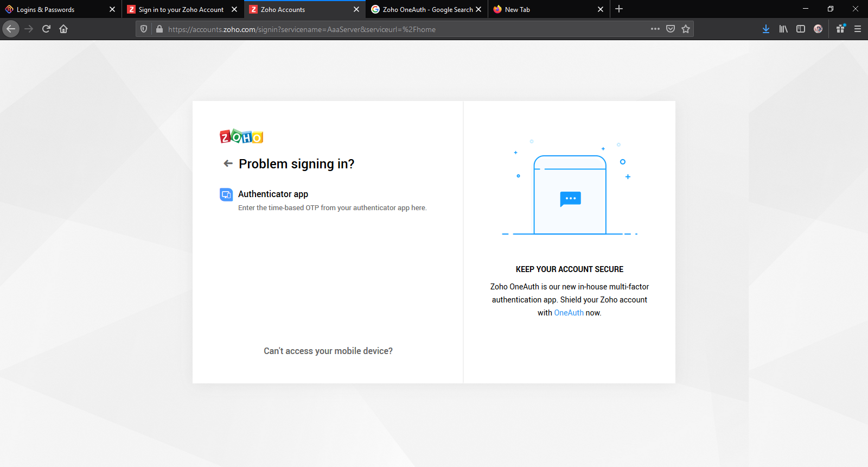The height and width of the screenshot is (467, 868).
Task: Bookmark this page with the star
Action: [x=686, y=29]
